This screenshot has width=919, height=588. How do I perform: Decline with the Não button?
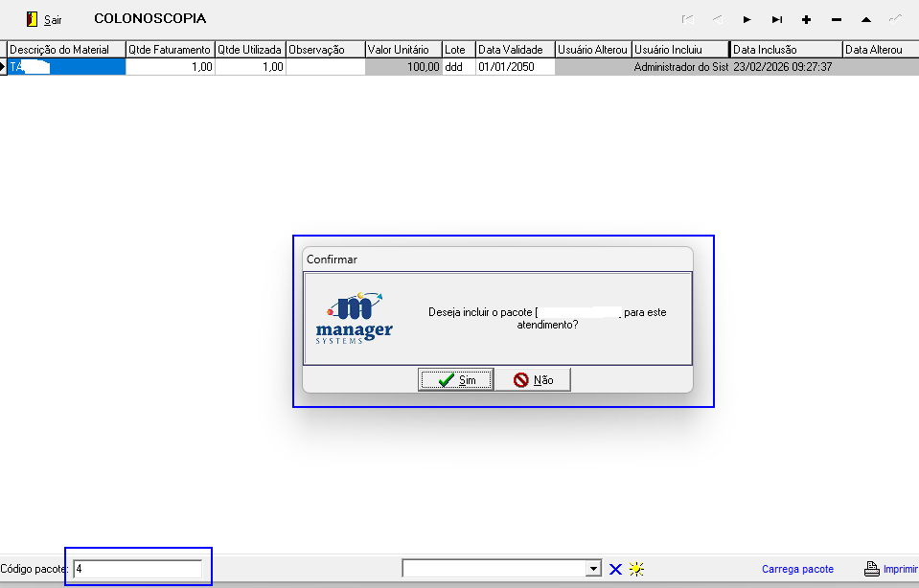pyautogui.click(x=533, y=380)
